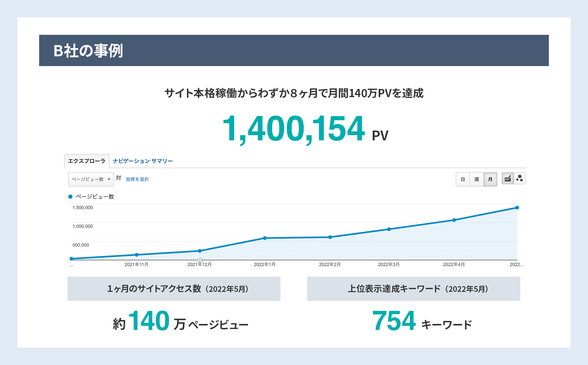588x365 pixels.
Task: Select the line chart view icon
Action: coord(508,179)
